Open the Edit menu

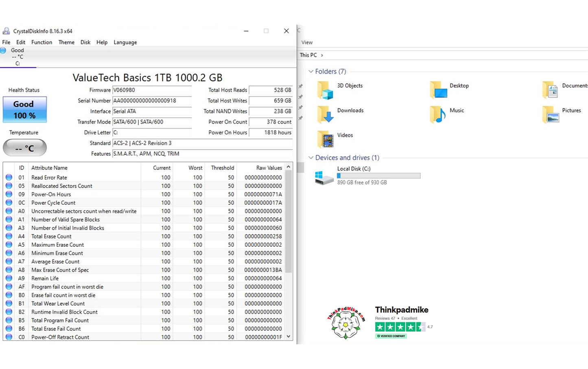(x=21, y=42)
